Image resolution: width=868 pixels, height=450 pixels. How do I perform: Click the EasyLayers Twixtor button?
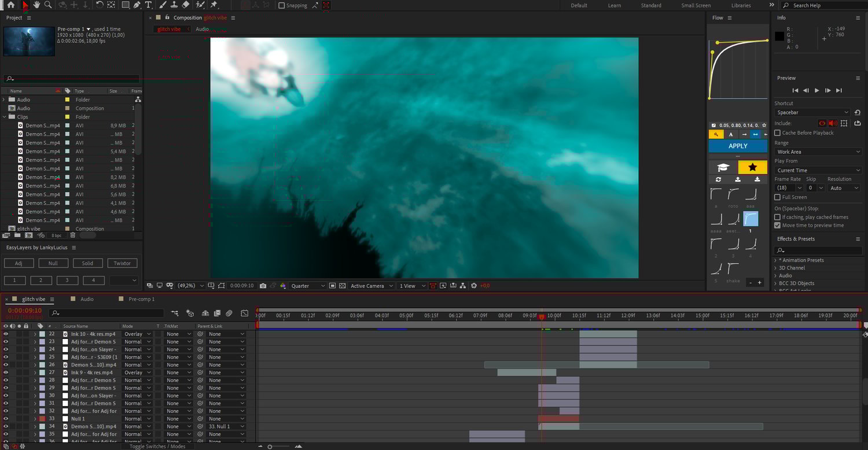[122, 263]
